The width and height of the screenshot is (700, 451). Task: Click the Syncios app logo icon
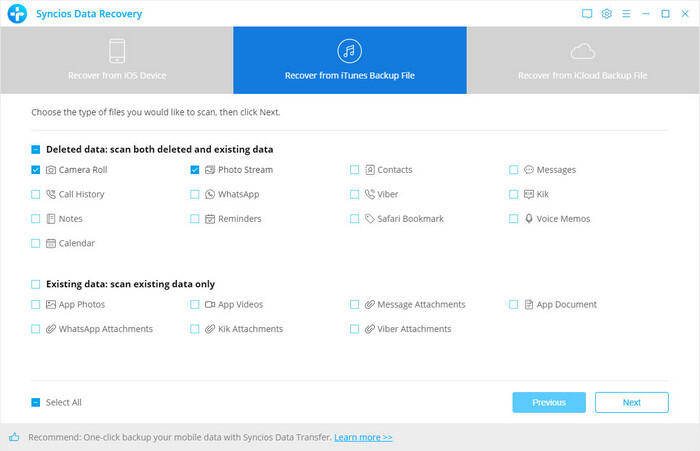tap(18, 14)
